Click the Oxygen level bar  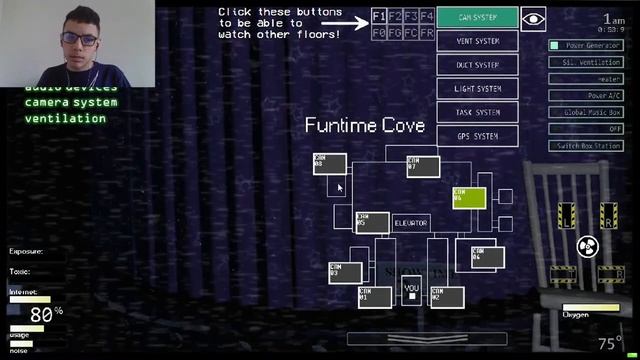[x=591, y=307]
